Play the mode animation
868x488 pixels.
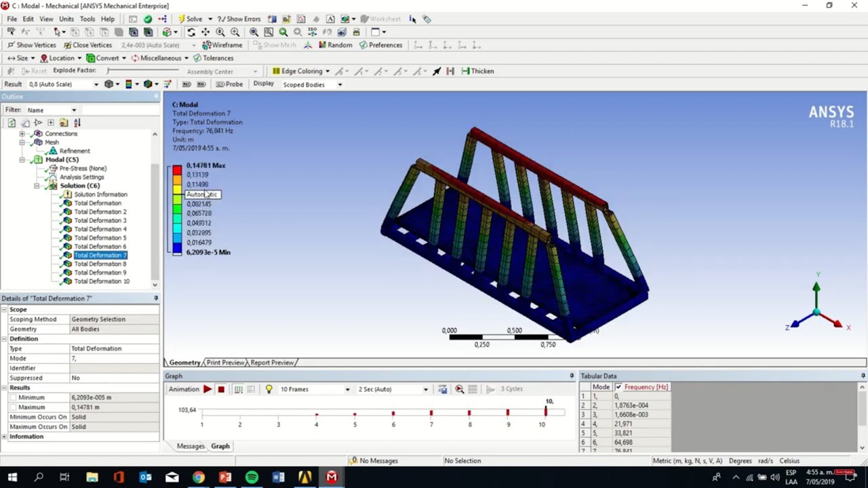click(208, 389)
